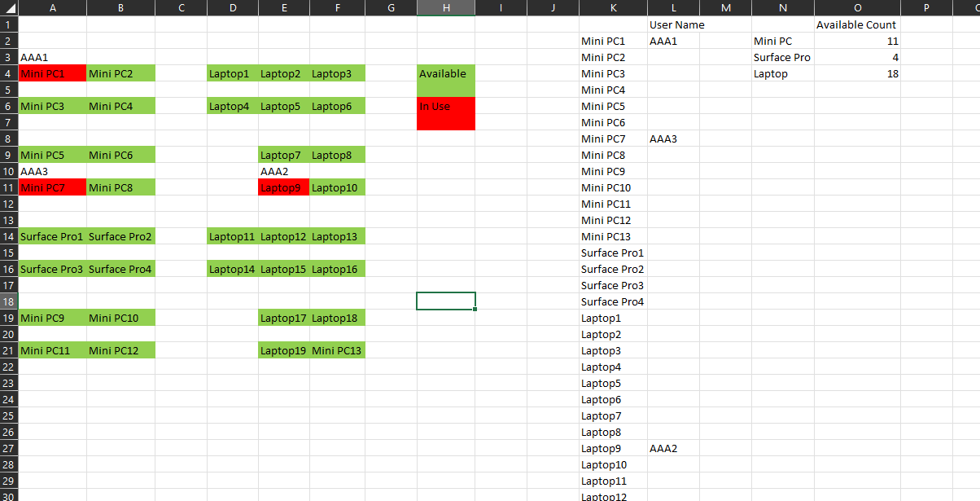Select column K header
Screen dimensions: 980x501
613,7
